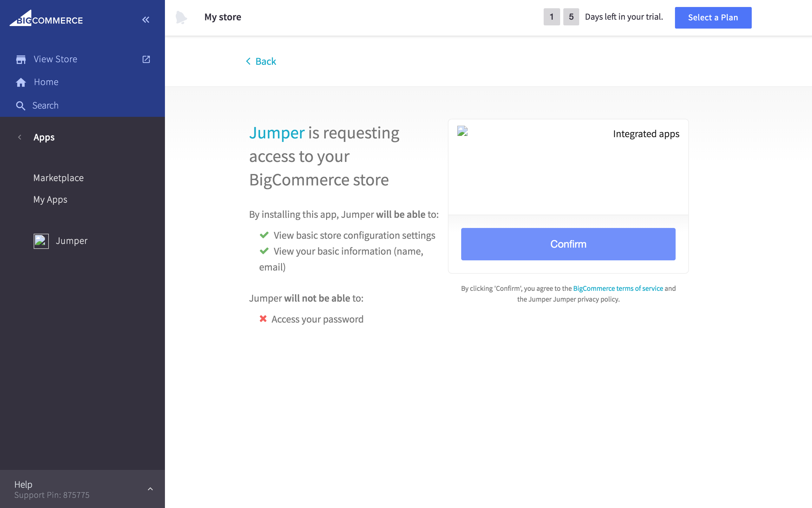This screenshot has height=508, width=812.
Task: Click the Search magnifier icon
Action: pos(21,106)
